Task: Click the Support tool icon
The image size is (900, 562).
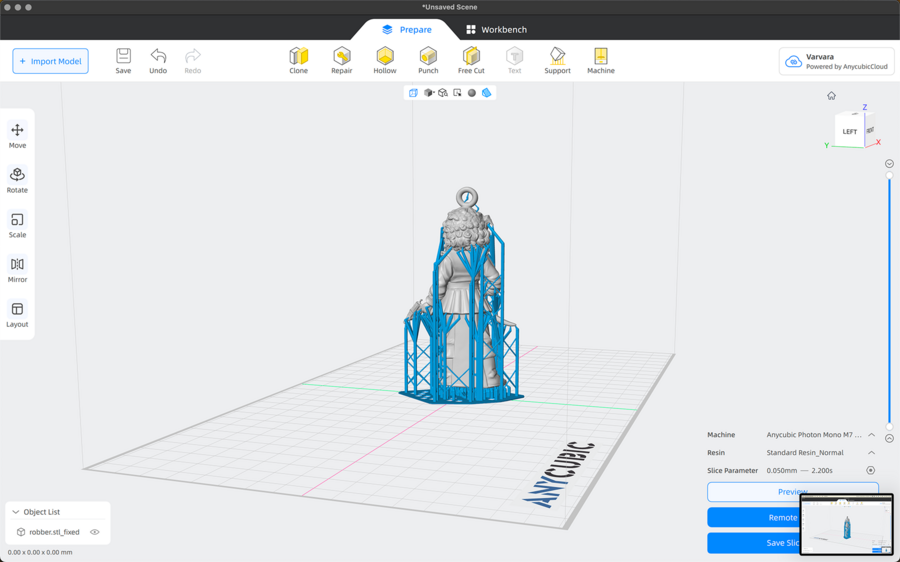Action: click(557, 60)
